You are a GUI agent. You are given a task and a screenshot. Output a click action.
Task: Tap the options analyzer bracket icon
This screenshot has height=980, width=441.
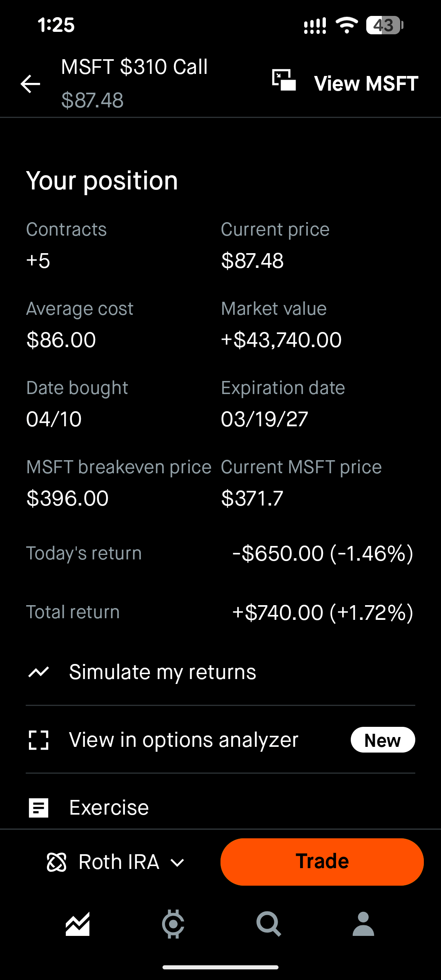point(39,740)
